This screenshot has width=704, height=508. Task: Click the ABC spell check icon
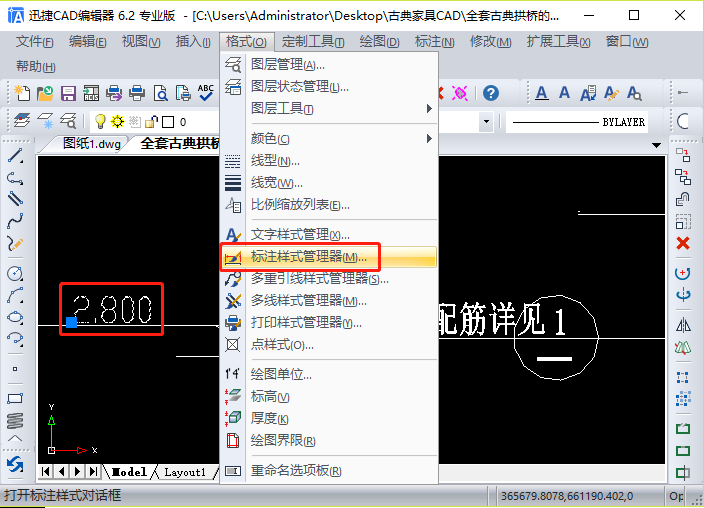(x=206, y=93)
